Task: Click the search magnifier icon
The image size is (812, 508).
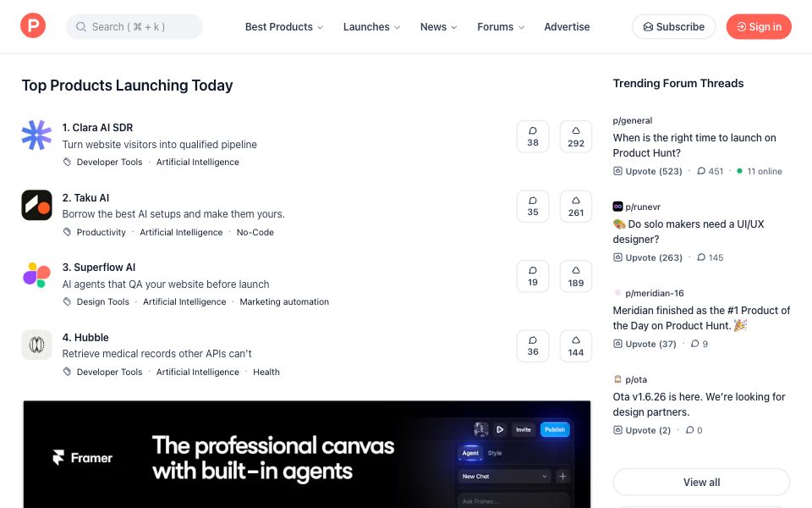Action: coord(81,26)
